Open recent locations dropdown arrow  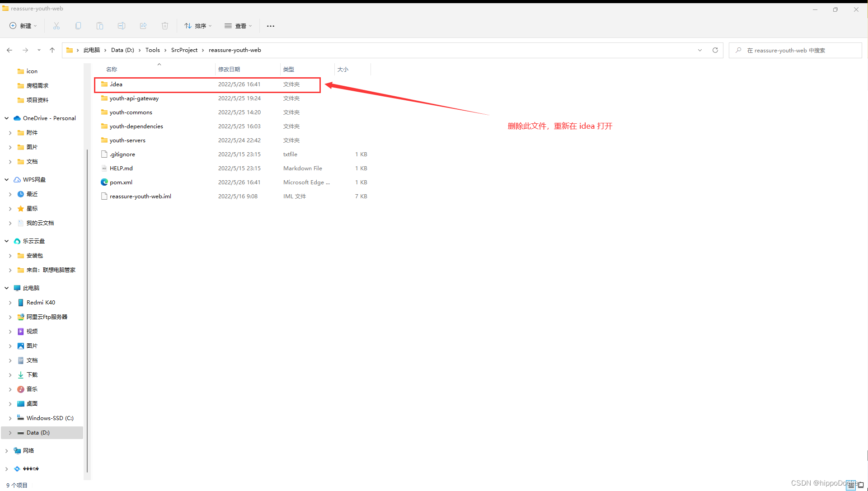[39, 50]
